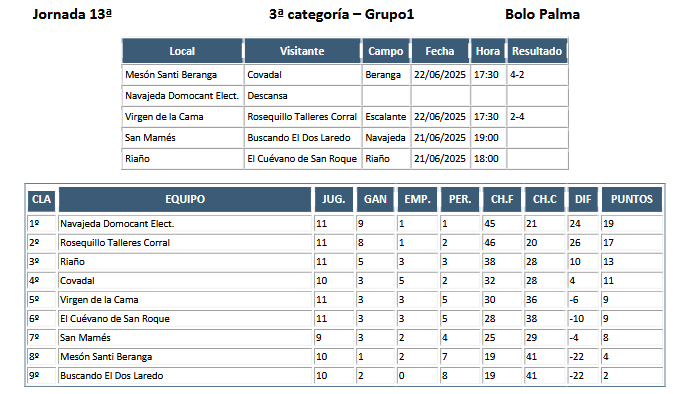Select Buscando El Dos Laredo standings row

tap(345, 376)
